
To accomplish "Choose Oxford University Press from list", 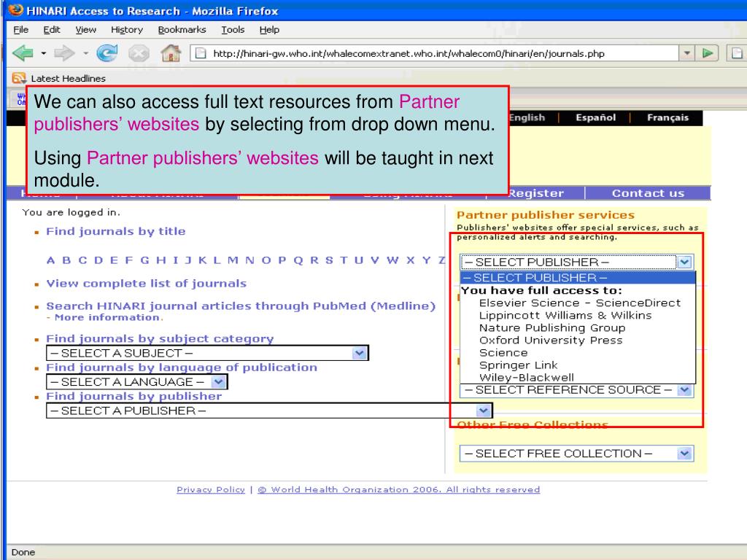I will click(551, 340).
